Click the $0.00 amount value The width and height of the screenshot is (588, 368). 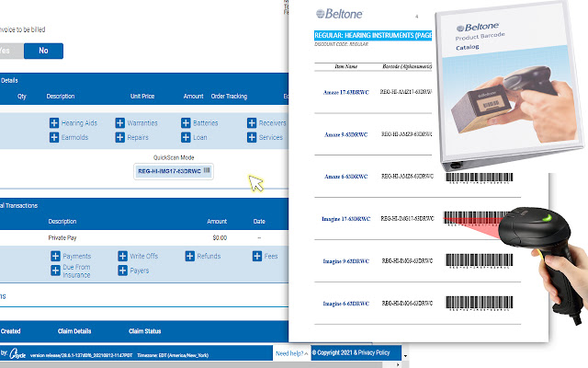pyautogui.click(x=220, y=237)
